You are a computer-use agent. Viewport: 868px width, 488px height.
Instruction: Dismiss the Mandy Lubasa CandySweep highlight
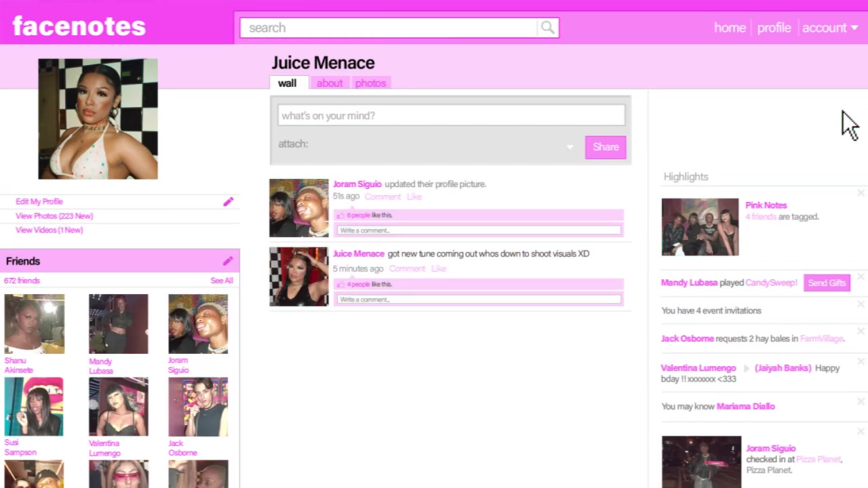pyautogui.click(x=861, y=277)
